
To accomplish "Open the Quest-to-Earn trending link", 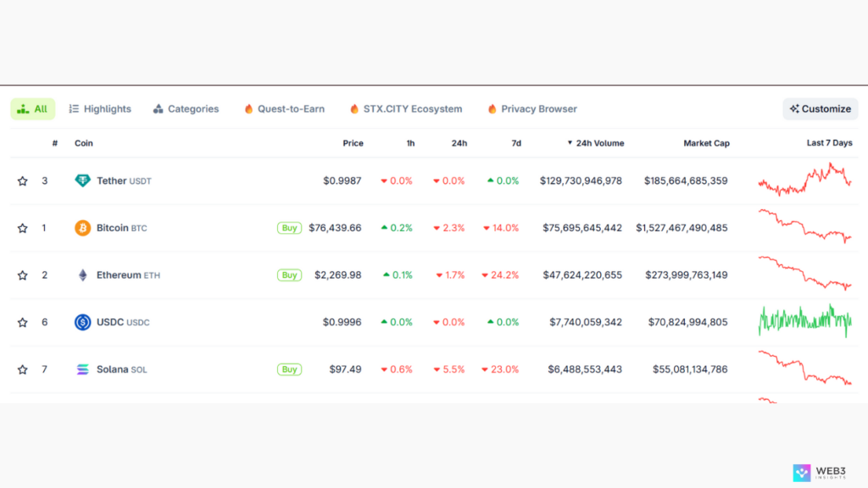I will [x=284, y=109].
